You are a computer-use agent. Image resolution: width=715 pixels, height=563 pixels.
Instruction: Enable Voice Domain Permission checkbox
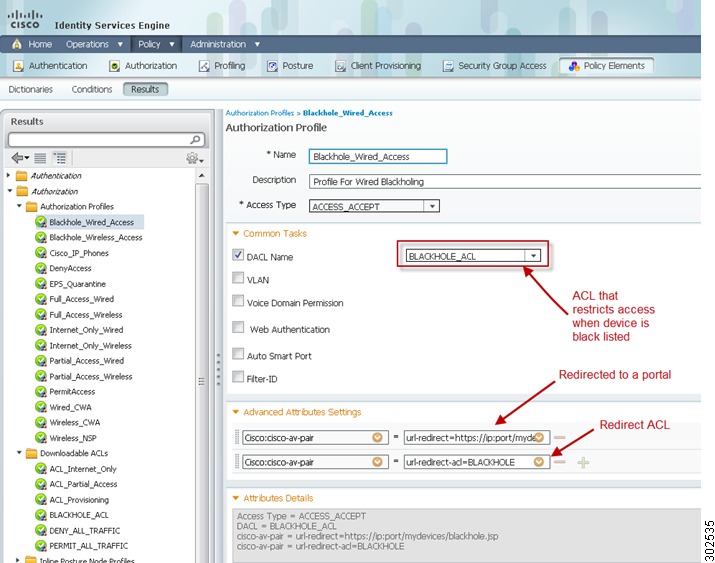click(x=238, y=300)
